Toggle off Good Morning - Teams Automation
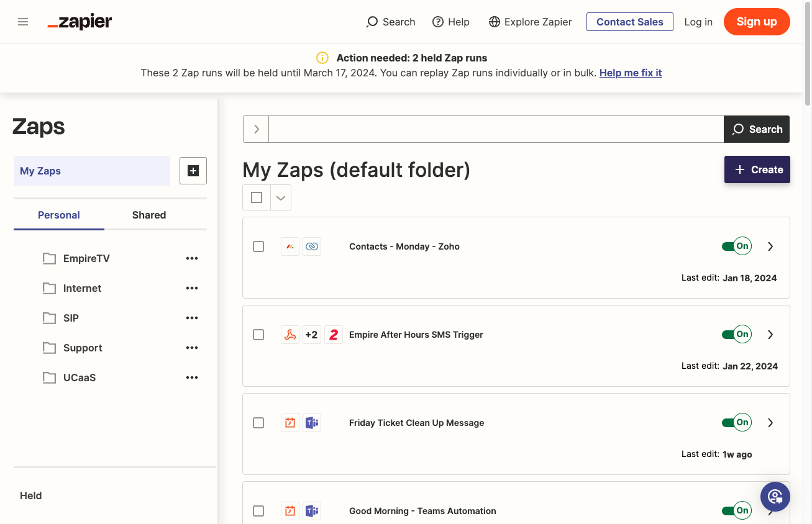The image size is (812, 524). coord(736,511)
